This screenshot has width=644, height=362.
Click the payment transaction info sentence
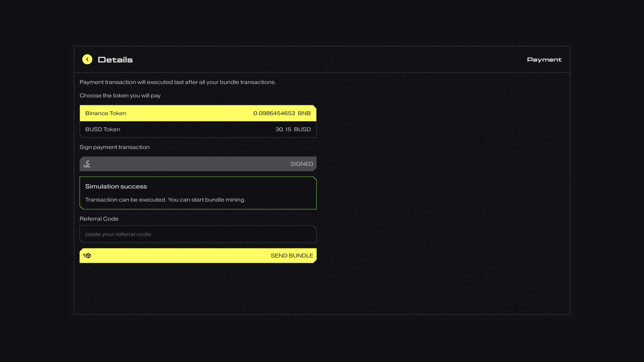[x=178, y=82]
